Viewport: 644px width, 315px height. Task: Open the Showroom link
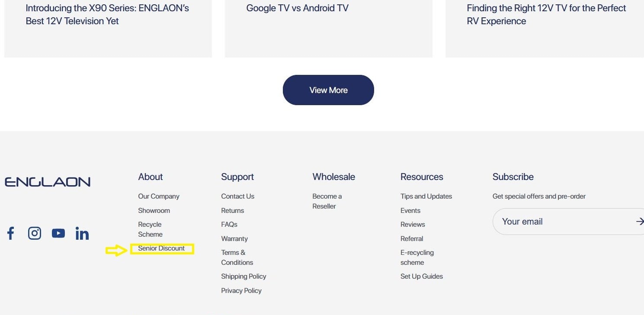tap(154, 211)
